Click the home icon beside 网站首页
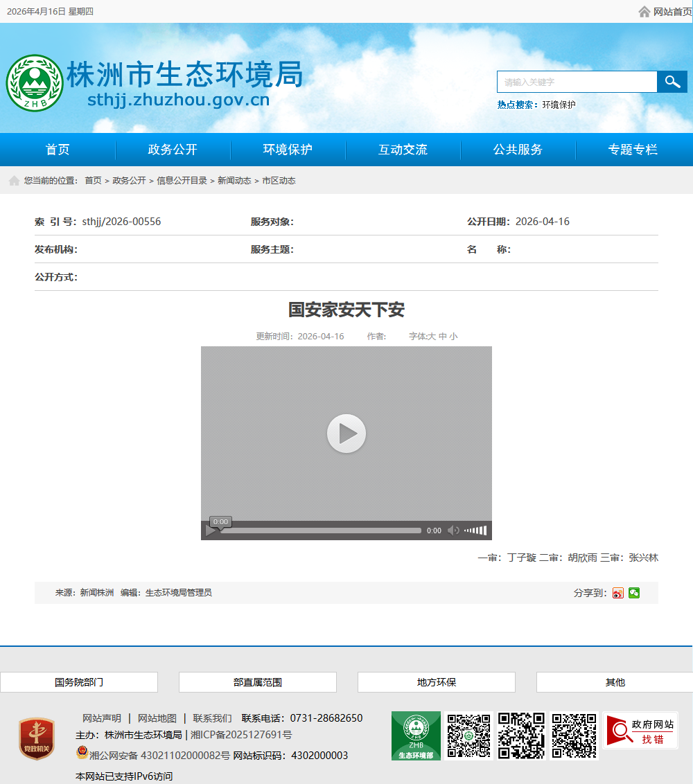This screenshot has width=693, height=784. (644, 12)
